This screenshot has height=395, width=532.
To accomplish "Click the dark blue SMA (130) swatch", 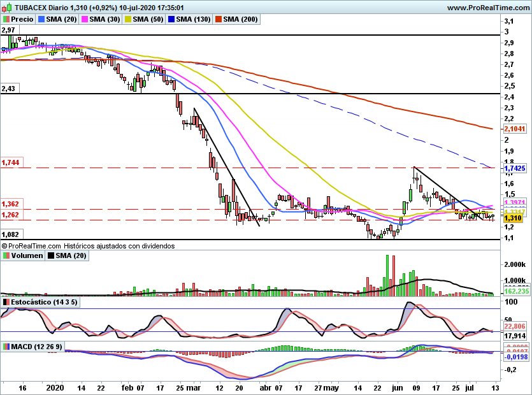I will pyautogui.click(x=171, y=19).
